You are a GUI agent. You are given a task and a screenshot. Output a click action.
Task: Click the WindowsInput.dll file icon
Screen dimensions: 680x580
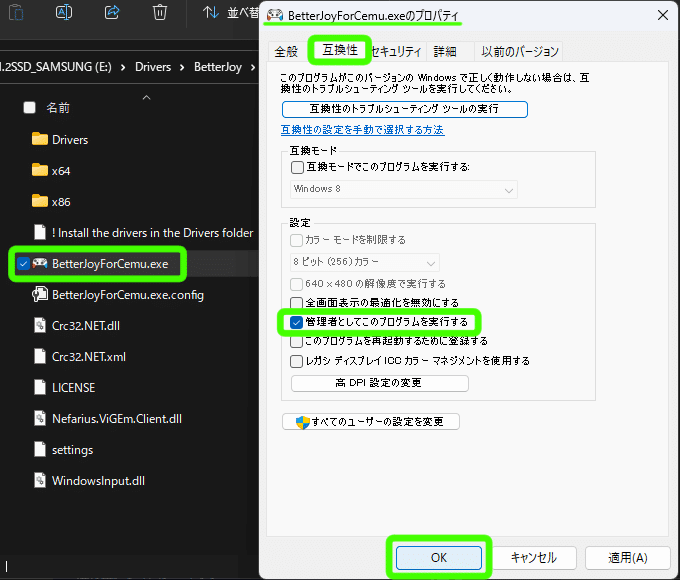coord(40,481)
